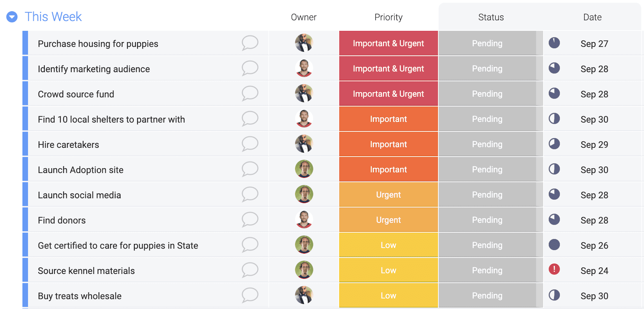Click deadline progress icon beside Sep 27
The width and height of the screenshot is (644, 309).
click(x=554, y=43)
